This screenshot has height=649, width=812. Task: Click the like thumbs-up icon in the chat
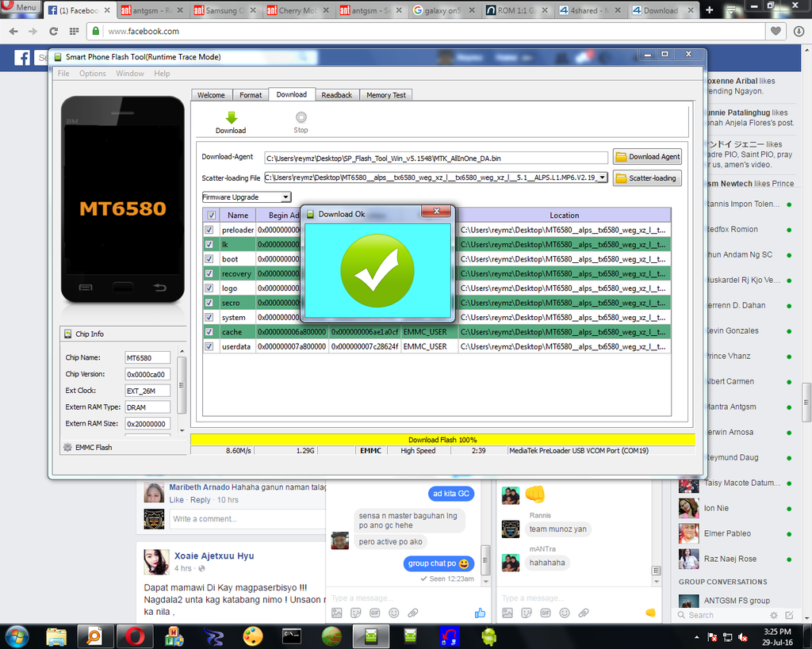[479, 613]
